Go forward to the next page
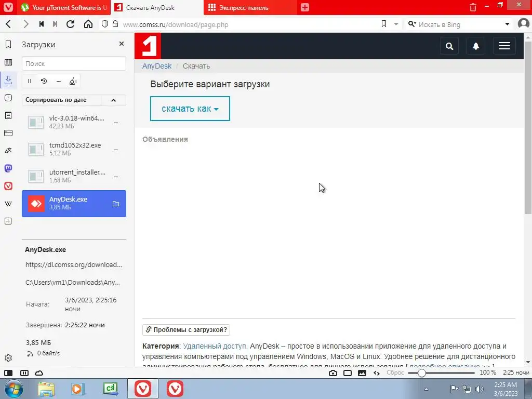 tap(26, 24)
